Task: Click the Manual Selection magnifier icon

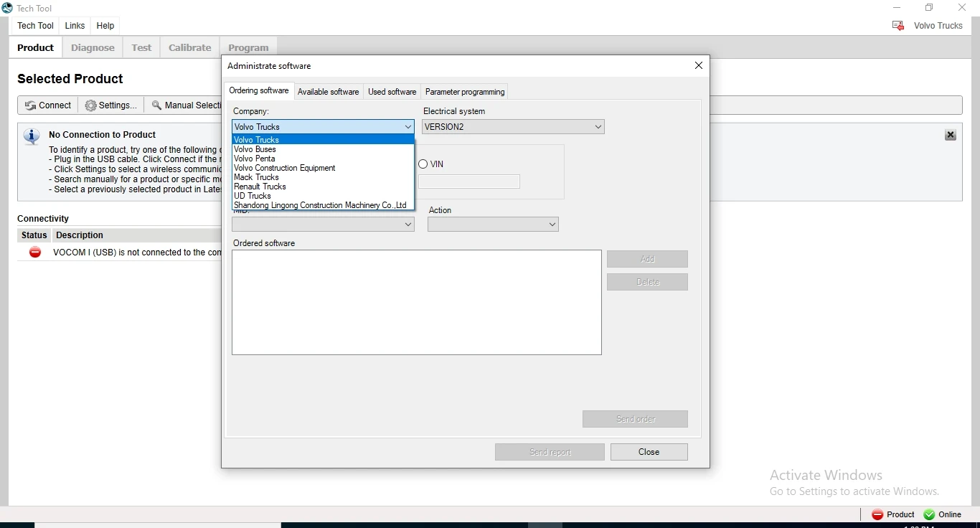Action: (157, 105)
